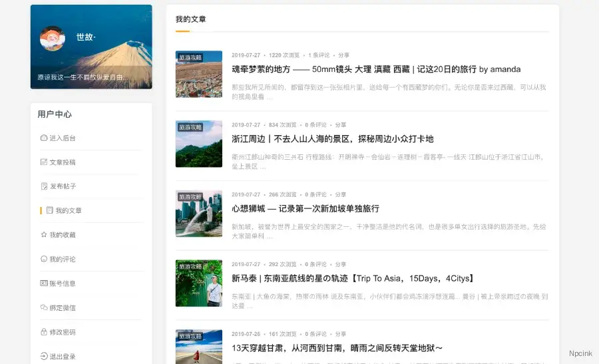Click the WeChat icon beside 绑定微信
599x364 pixels.
pyautogui.click(x=44, y=307)
